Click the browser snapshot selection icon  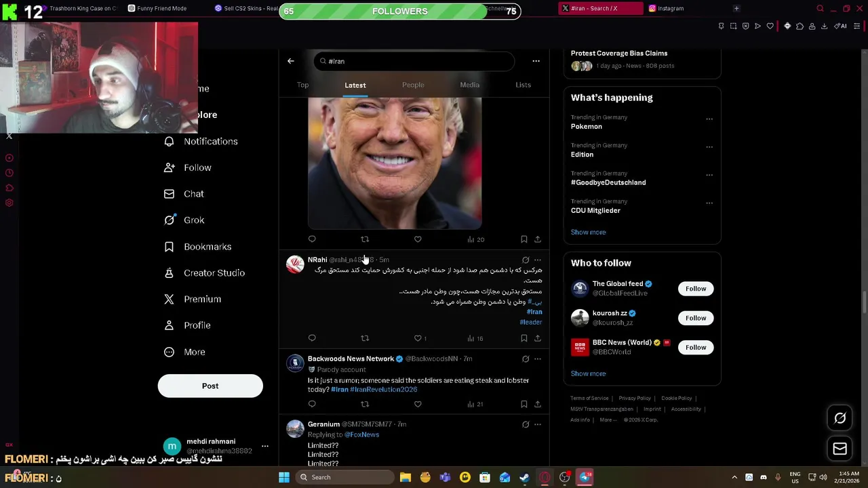click(733, 26)
